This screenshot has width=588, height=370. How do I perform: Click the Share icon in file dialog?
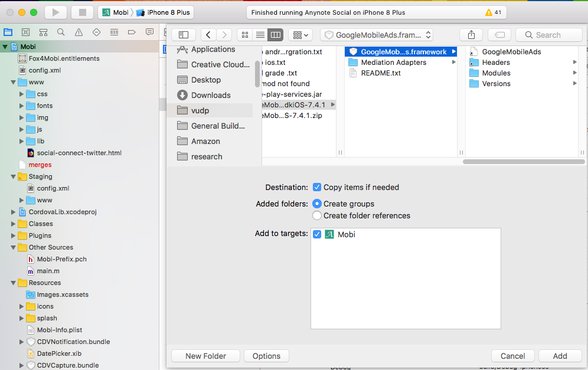point(471,35)
